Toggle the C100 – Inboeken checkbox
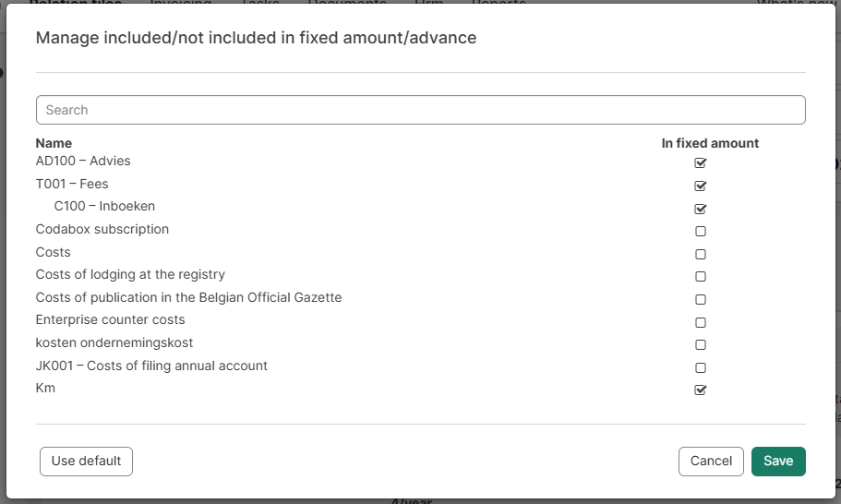841x504 pixels. (x=701, y=209)
